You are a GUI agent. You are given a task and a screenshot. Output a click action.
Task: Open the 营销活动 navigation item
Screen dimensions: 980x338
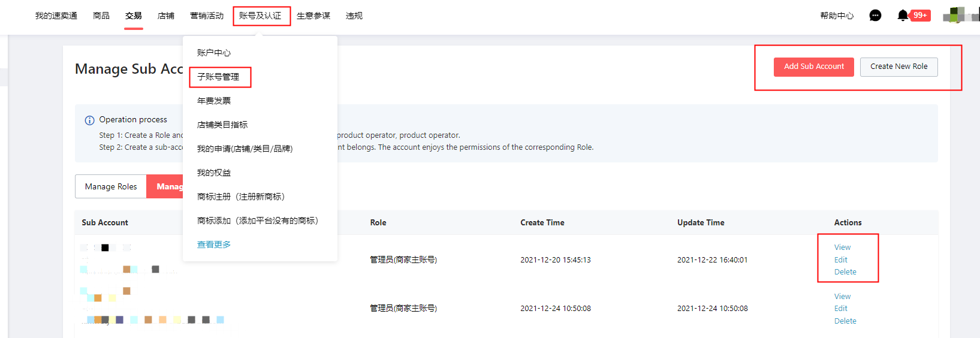(207, 16)
